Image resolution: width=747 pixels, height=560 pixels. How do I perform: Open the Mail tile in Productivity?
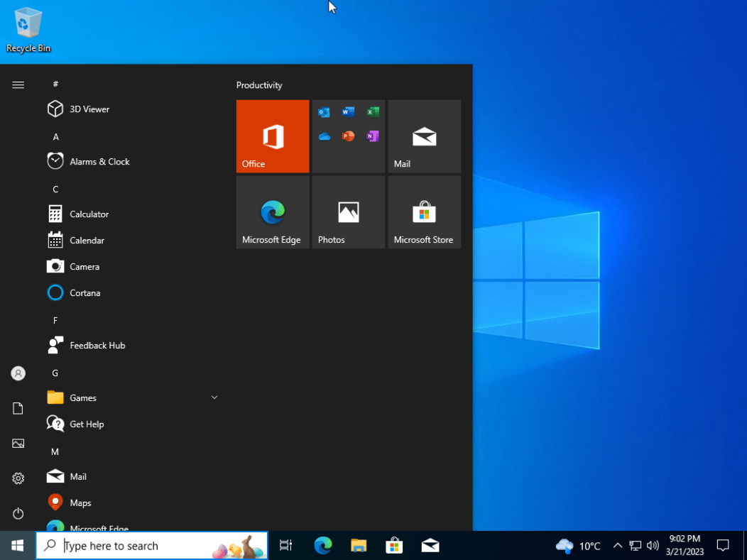click(x=425, y=136)
